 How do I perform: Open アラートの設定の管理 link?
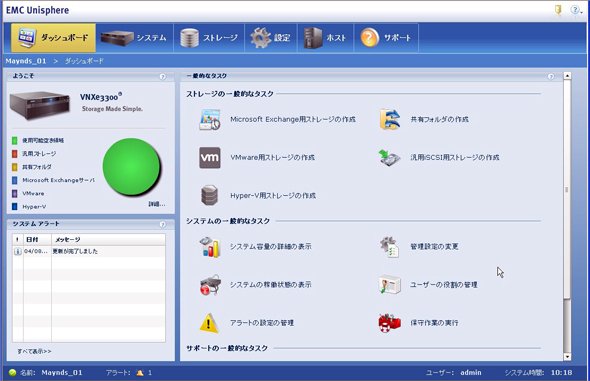coord(262,323)
